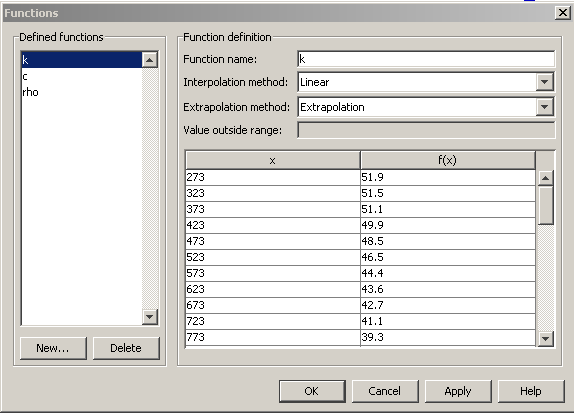Select the f(x) cell containing 44.4
This screenshot has width=574, height=415.
point(448,273)
